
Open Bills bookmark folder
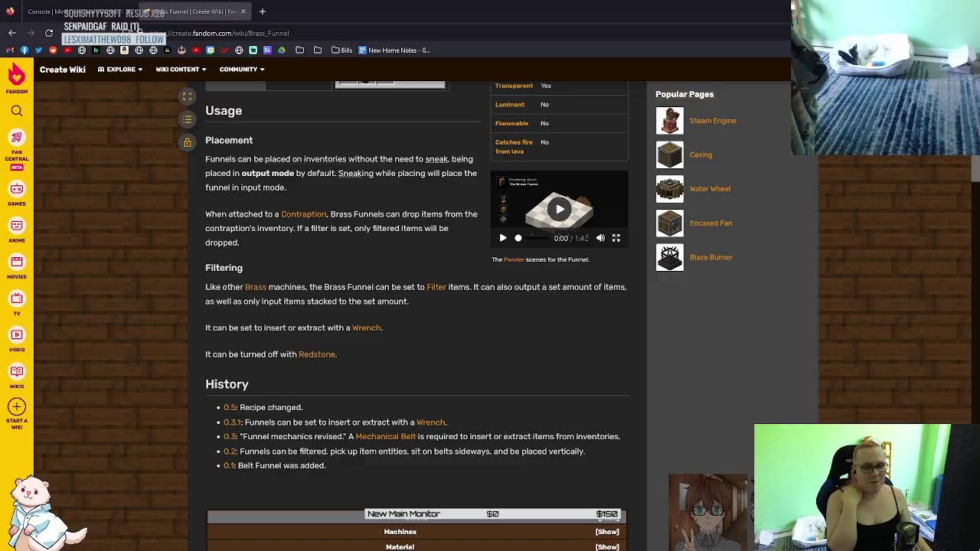point(341,51)
